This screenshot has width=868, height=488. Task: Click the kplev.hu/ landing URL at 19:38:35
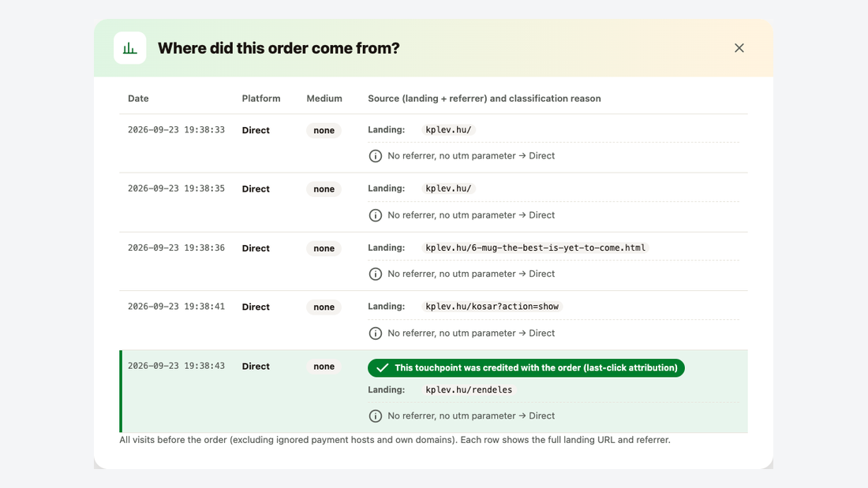click(448, 188)
